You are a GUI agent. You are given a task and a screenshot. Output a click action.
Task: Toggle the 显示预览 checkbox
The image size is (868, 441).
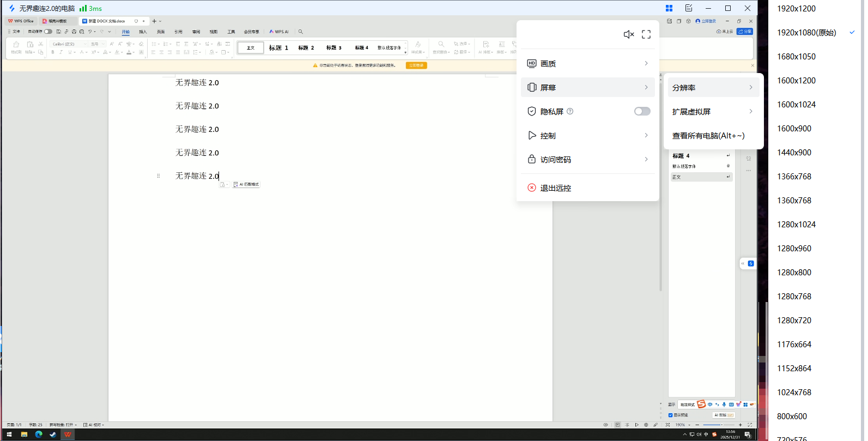[671, 415]
